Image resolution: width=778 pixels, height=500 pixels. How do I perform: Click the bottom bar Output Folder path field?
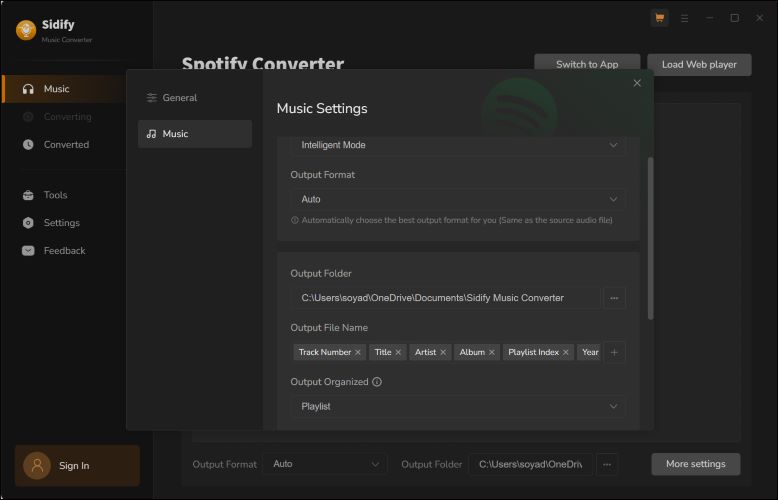click(530, 464)
